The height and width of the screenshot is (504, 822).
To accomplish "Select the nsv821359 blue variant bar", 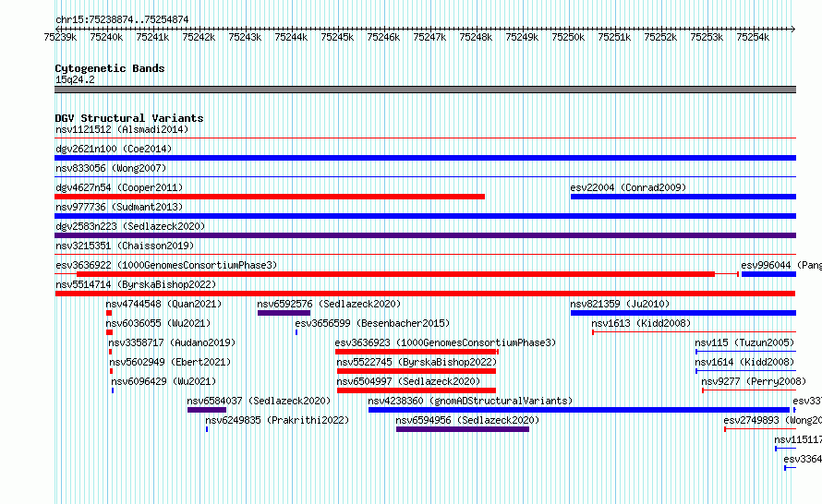I will [x=683, y=313].
